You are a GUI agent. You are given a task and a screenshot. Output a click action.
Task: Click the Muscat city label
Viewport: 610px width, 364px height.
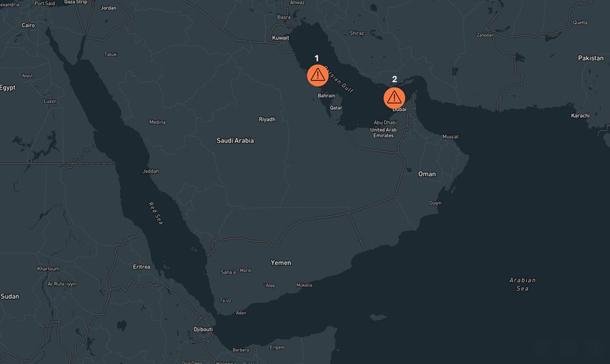coord(451,137)
